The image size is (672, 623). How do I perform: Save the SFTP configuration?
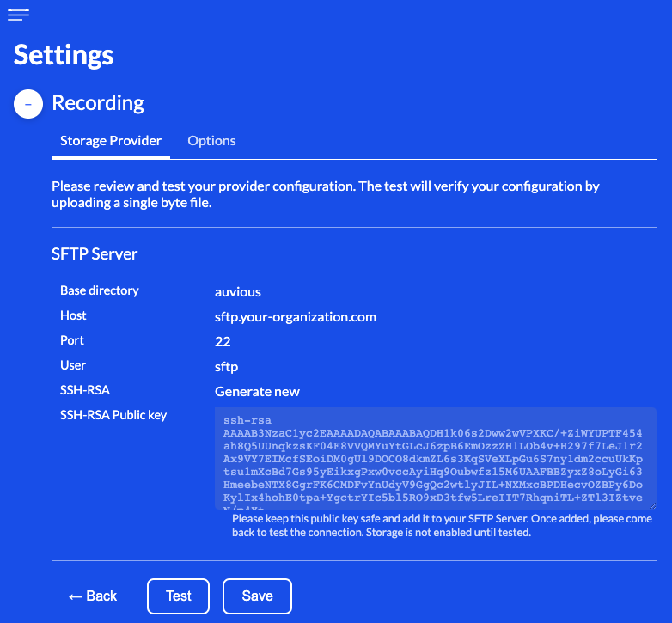(257, 596)
